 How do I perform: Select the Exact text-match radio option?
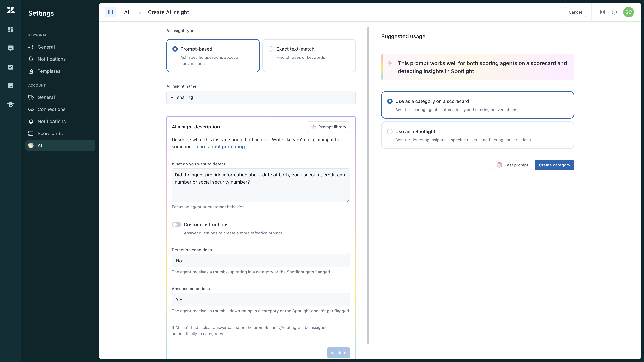pyautogui.click(x=271, y=49)
